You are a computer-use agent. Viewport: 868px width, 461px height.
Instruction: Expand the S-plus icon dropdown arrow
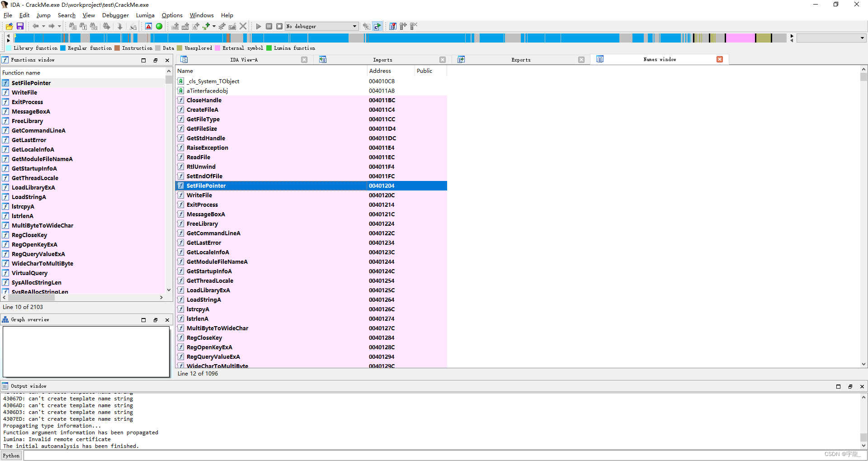click(x=214, y=26)
